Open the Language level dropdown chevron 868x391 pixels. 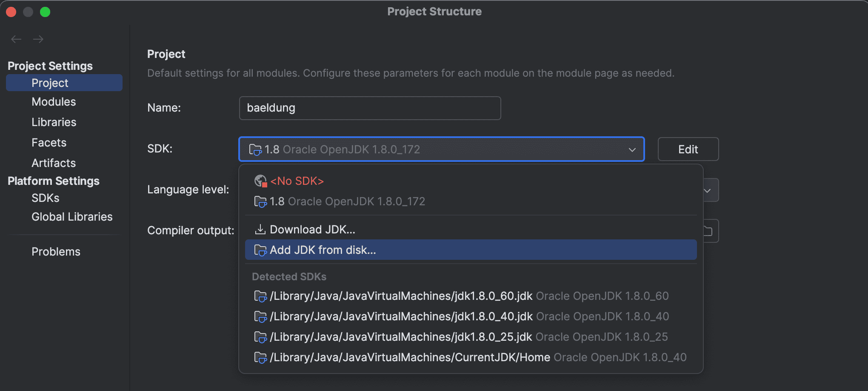click(708, 190)
